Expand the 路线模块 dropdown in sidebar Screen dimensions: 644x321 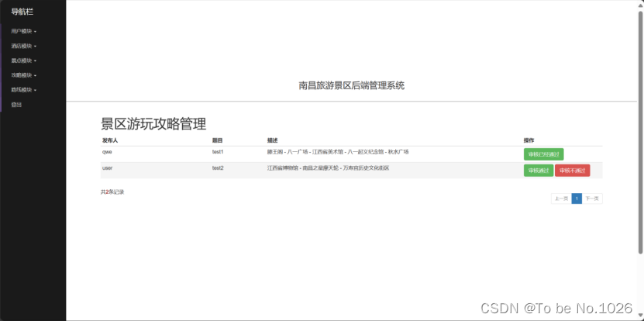(23, 90)
